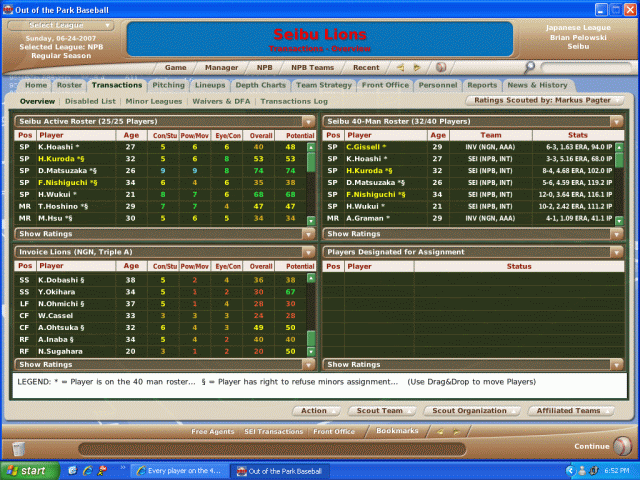Click the Front Office link in the bottom bar
Screen dimensions: 640x480
[334, 432]
